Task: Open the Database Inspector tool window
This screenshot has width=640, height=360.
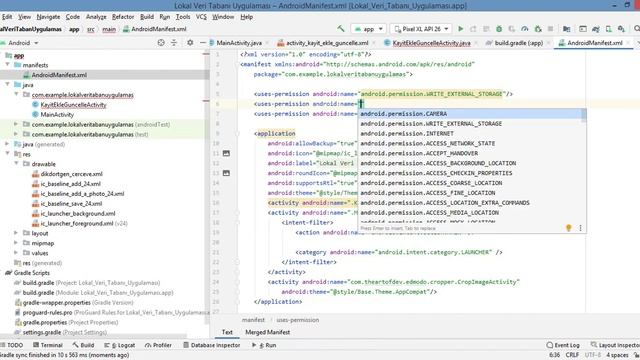Action: coord(211,345)
